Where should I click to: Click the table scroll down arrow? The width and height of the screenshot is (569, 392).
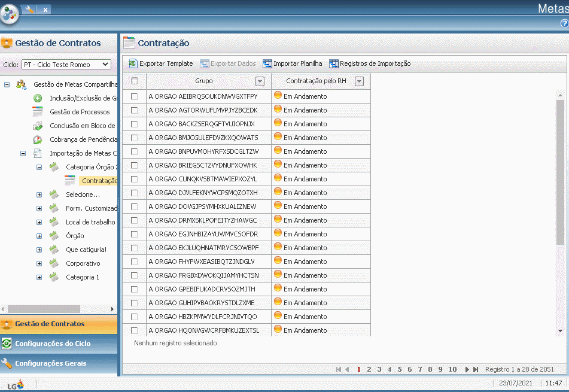click(x=560, y=331)
